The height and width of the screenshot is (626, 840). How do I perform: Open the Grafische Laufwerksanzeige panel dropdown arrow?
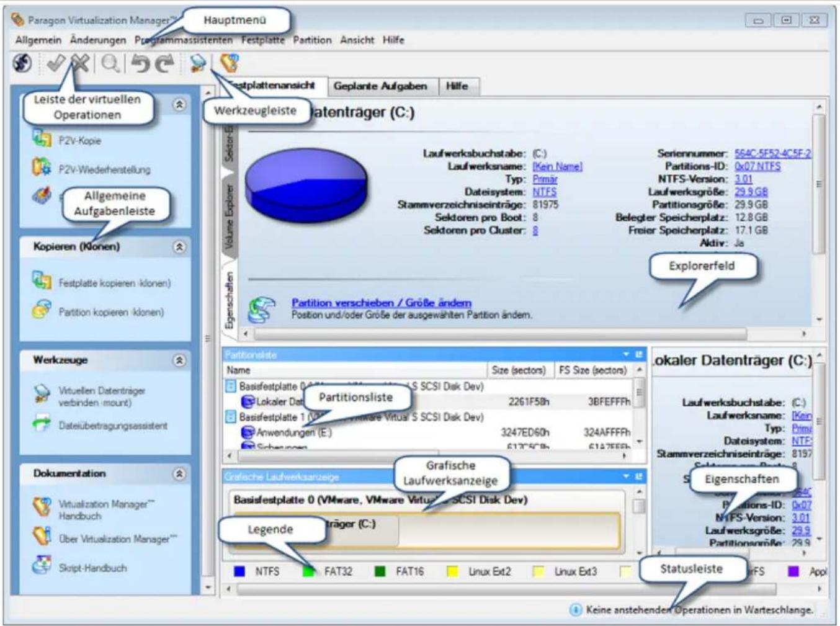626,476
